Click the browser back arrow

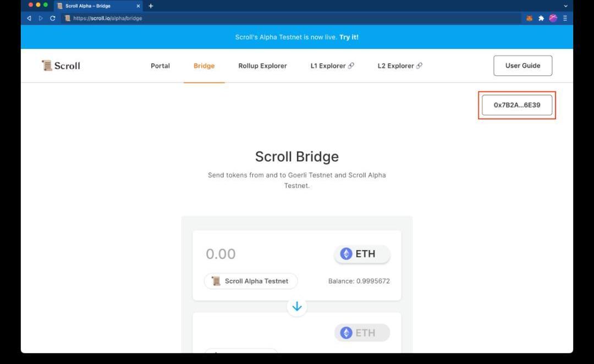29,18
